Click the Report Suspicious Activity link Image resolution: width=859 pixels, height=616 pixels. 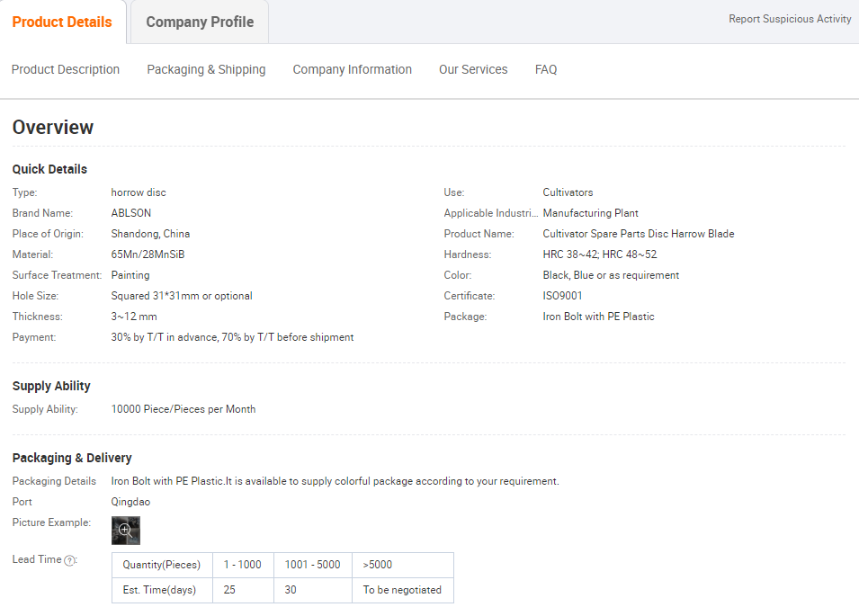point(790,19)
